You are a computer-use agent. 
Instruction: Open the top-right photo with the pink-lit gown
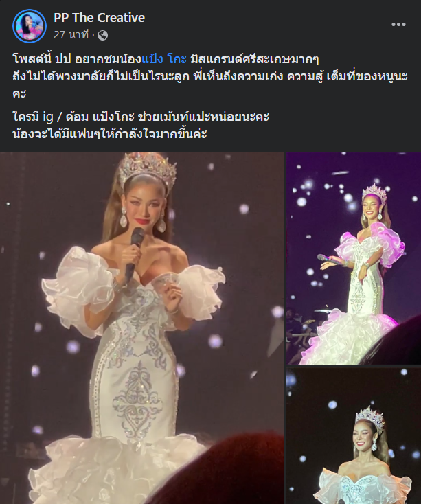pos(354,258)
